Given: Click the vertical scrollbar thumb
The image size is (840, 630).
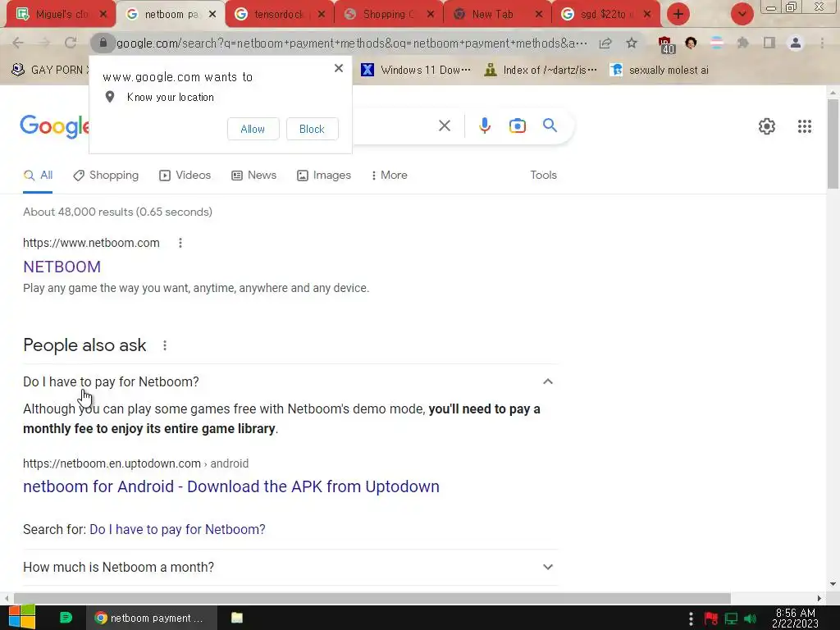Looking at the screenshot, I should [x=833, y=144].
